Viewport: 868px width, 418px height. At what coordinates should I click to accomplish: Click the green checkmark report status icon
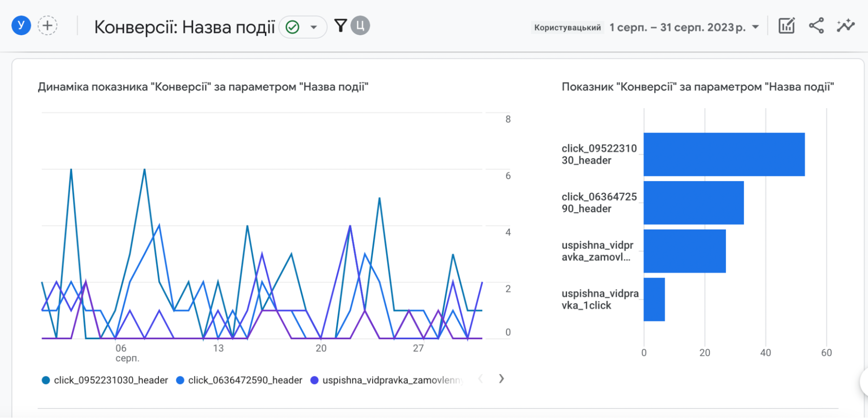293,27
